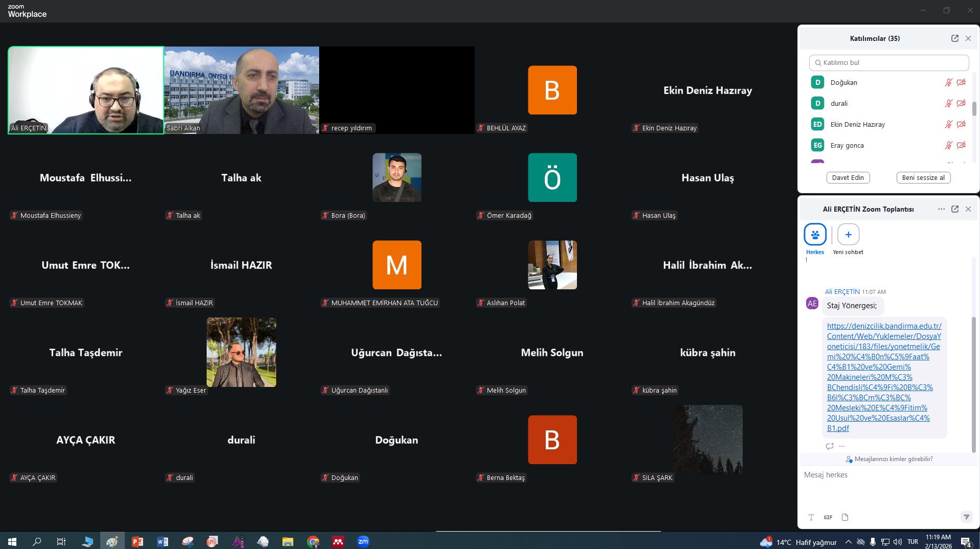Start a new chat with Yeni sohbet
Viewport: 980px width, 549px height.
(x=848, y=235)
